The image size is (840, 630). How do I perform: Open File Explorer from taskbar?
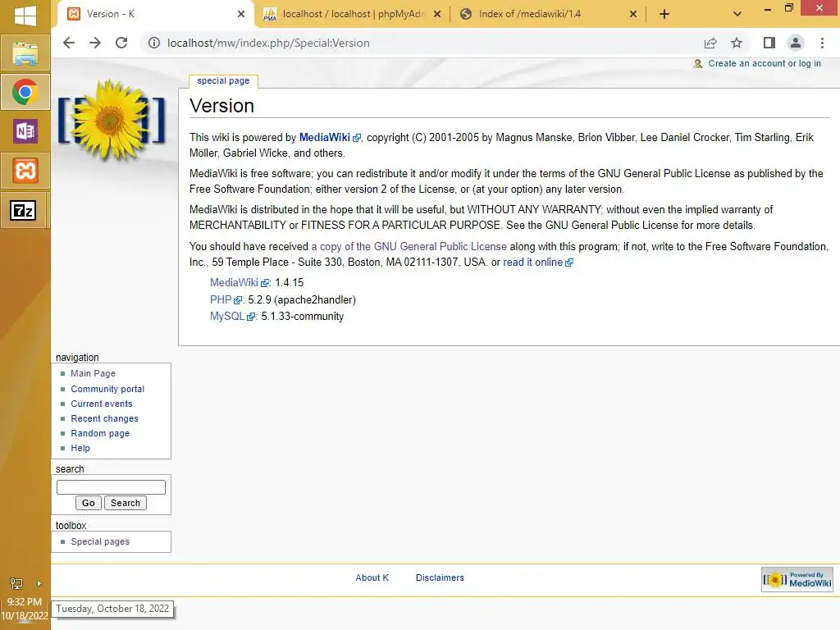tap(25, 53)
